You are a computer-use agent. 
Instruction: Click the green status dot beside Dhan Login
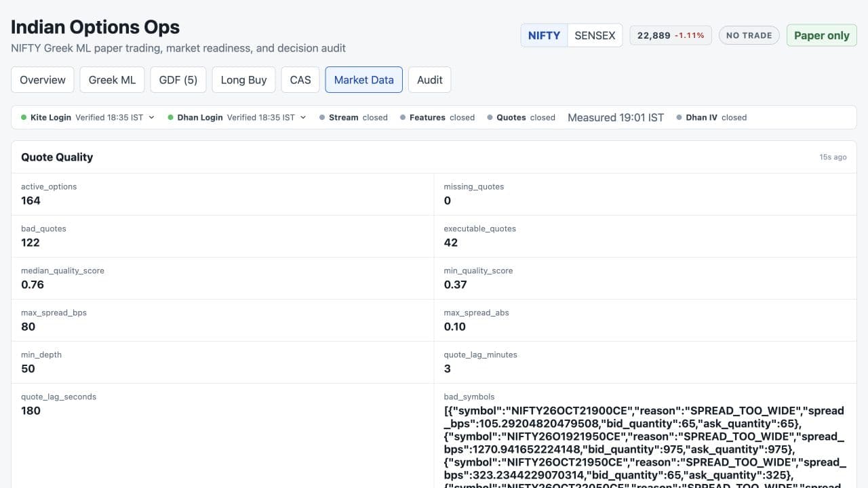[x=170, y=117]
